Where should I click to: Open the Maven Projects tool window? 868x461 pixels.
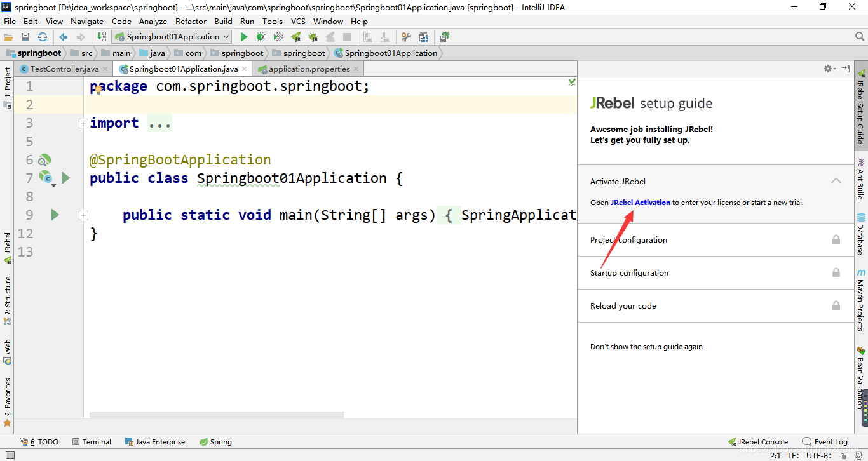point(861,300)
